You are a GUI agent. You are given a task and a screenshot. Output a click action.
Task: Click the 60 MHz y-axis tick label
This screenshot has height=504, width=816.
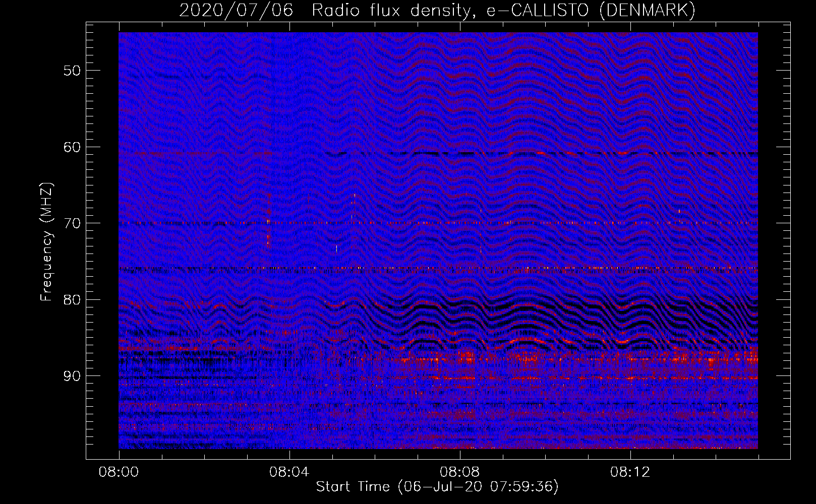(x=72, y=147)
